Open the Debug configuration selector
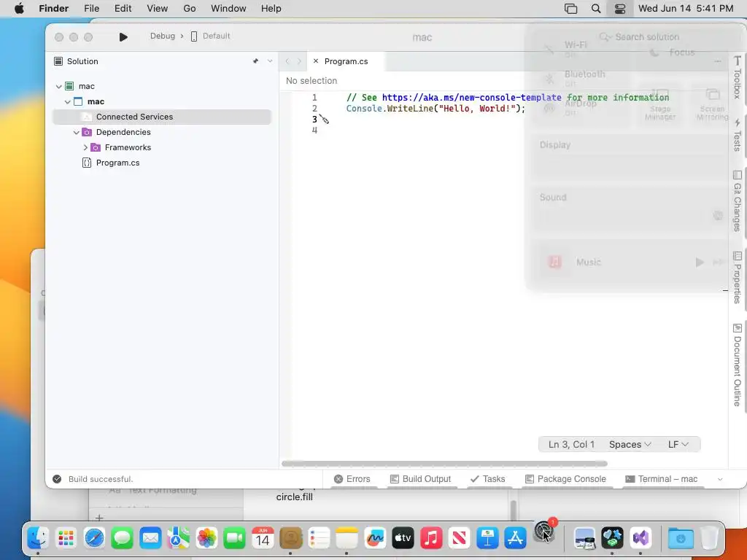This screenshot has height=560, width=747. pos(163,36)
